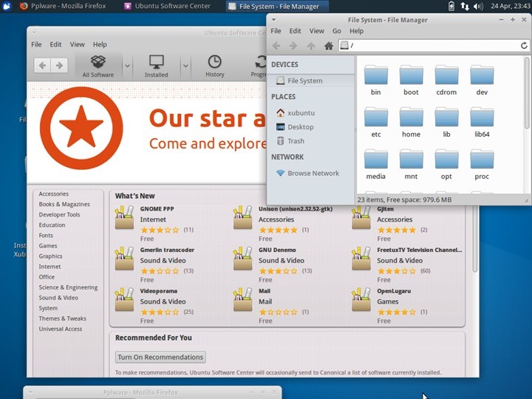The height and width of the screenshot is (399, 532).
Task: Open History in Software Center
Action: [x=215, y=66]
